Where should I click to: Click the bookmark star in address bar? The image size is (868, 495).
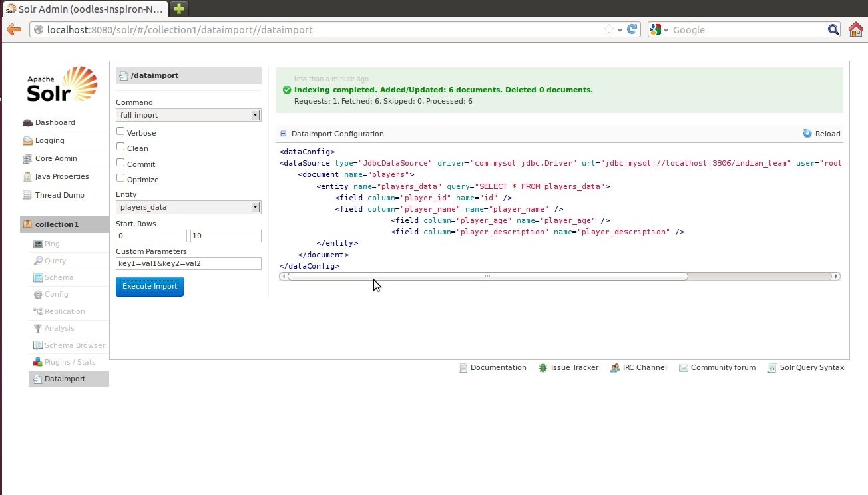(608, 29)
